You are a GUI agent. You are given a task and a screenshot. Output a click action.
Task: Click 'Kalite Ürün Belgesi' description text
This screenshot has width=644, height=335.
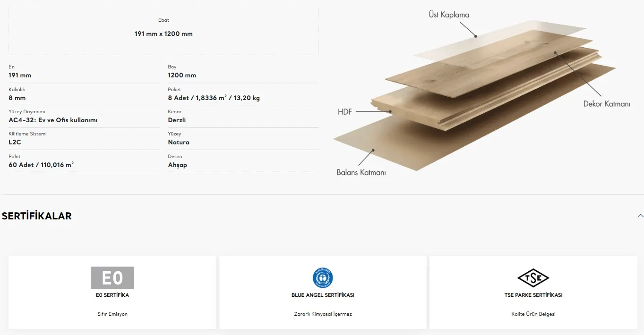(533, 314)
